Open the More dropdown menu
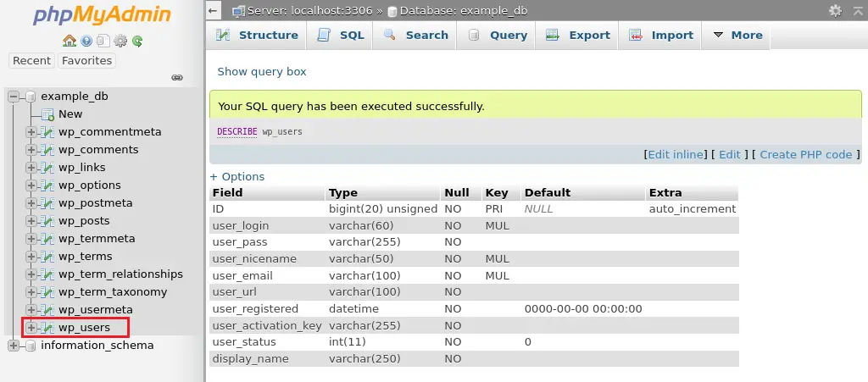The width and height of the screenshot is (868, 382). [737, 35]
